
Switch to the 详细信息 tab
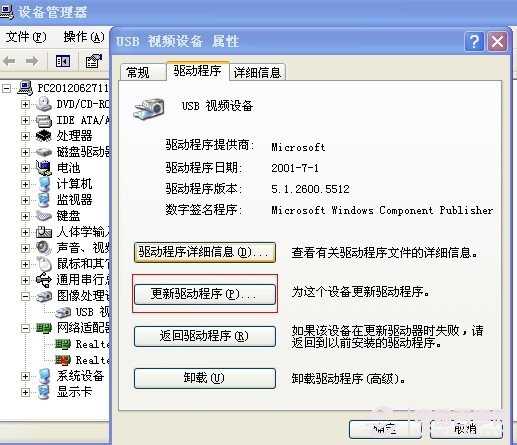pyautogui.click(x=257, y=72)
